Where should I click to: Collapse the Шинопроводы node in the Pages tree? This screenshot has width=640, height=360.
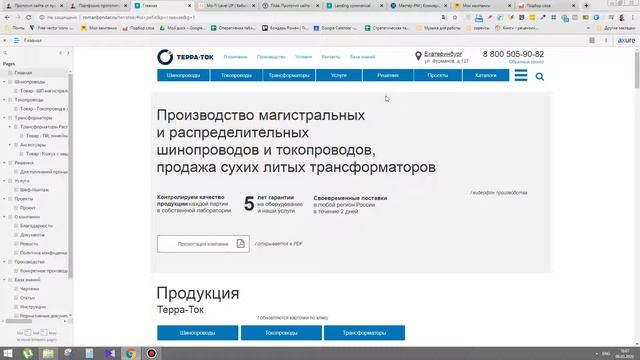[x=4, y=82]
